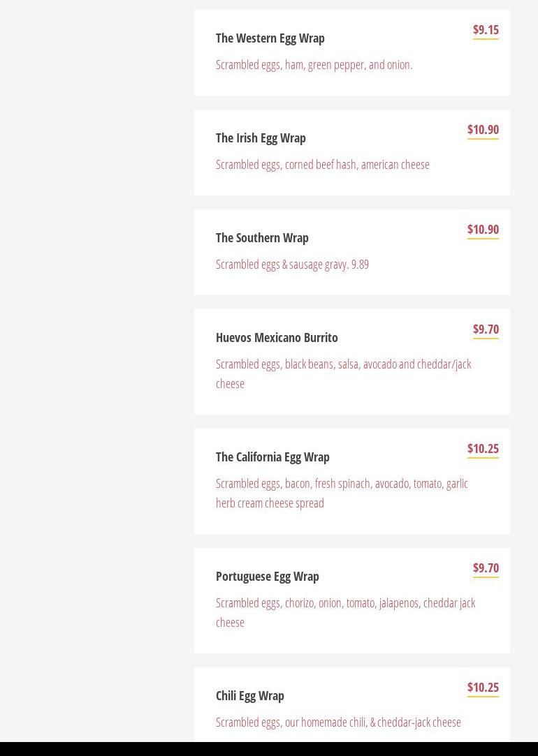Open The California Egg Wrap item

click(x=272, y=457)
